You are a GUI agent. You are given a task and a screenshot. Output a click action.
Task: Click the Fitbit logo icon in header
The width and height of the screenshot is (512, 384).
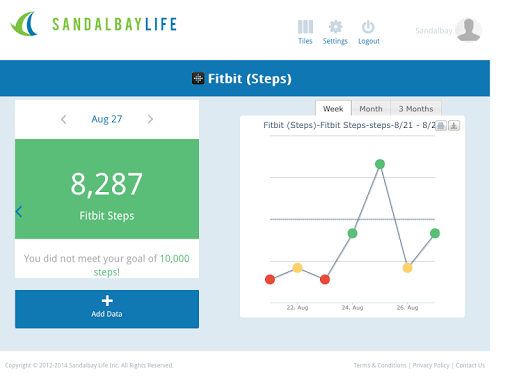(x=198, y=79)
